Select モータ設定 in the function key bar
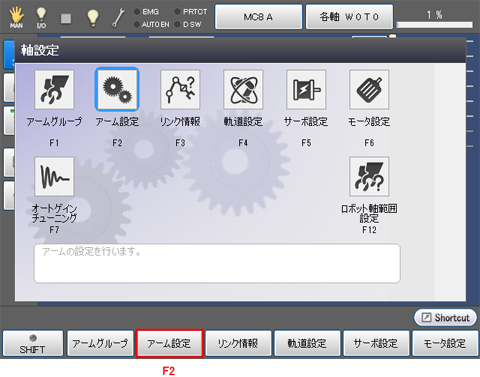This screenshot has height=377, width=480. [445, 343]
